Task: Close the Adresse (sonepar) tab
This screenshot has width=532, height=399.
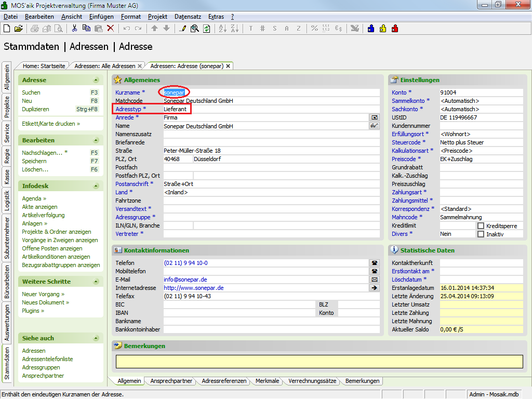Action: (229, 66)
